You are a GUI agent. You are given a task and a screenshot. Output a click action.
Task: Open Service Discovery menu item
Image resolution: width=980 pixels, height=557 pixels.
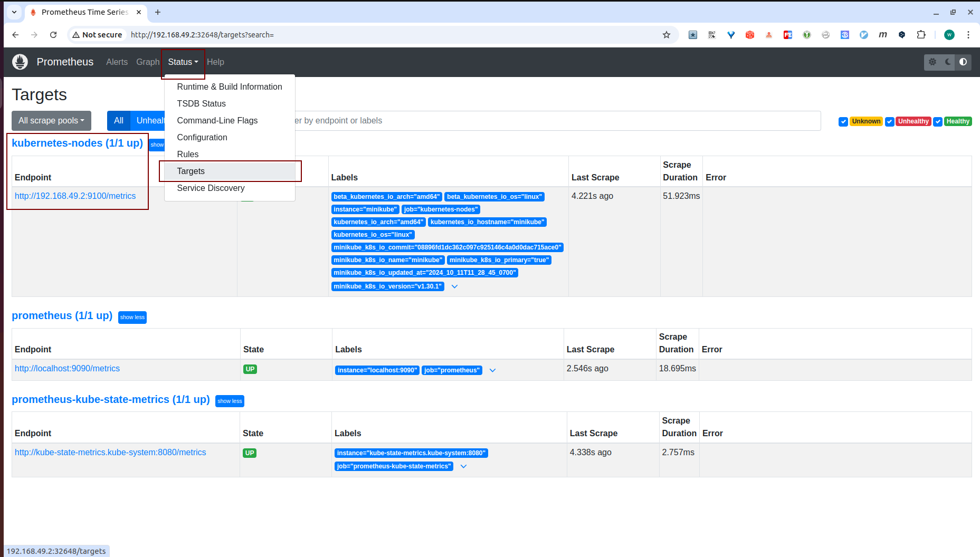pyautogui.click(x=230, y=188)
